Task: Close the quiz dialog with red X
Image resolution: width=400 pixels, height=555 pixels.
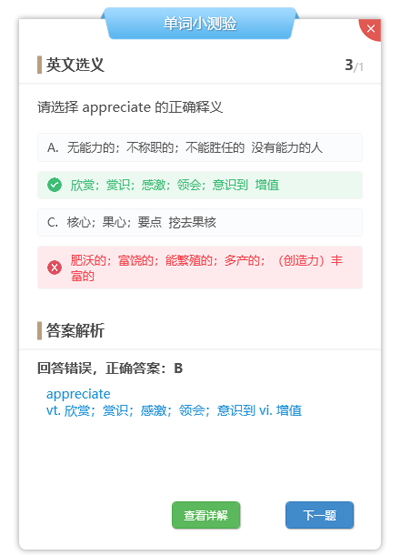Action: tap(371, 28)
